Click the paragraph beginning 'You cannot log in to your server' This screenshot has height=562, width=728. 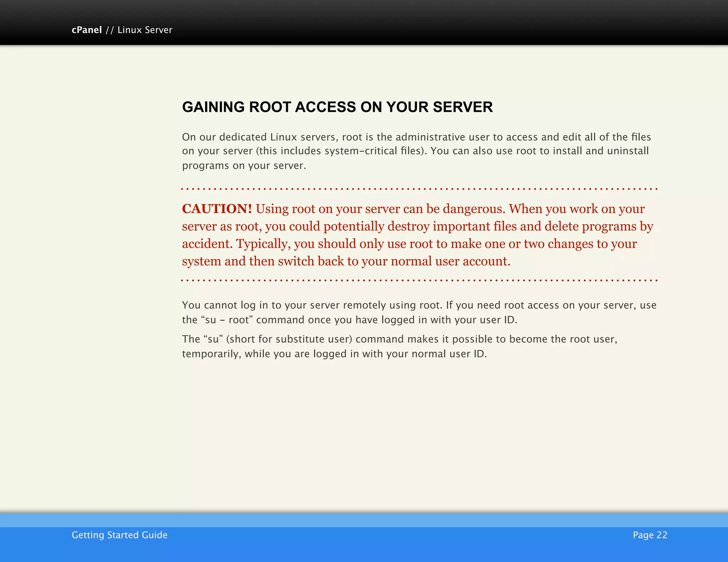click(419, 312)
